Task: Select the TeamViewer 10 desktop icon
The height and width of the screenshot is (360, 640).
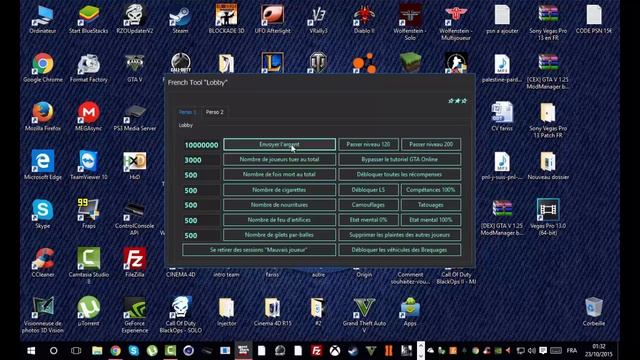Action: (89, 165)
